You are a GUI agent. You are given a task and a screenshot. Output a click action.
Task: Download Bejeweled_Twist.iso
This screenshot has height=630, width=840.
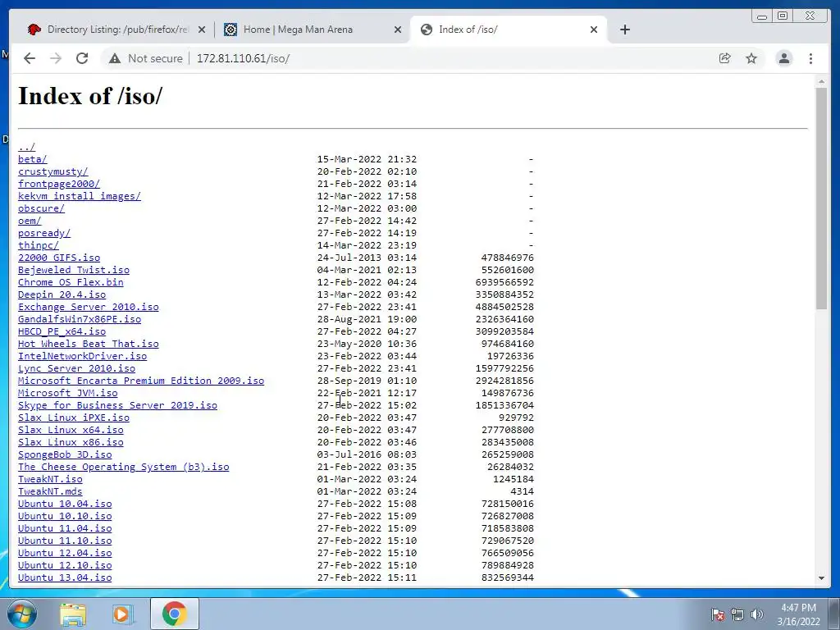point(73,270)
